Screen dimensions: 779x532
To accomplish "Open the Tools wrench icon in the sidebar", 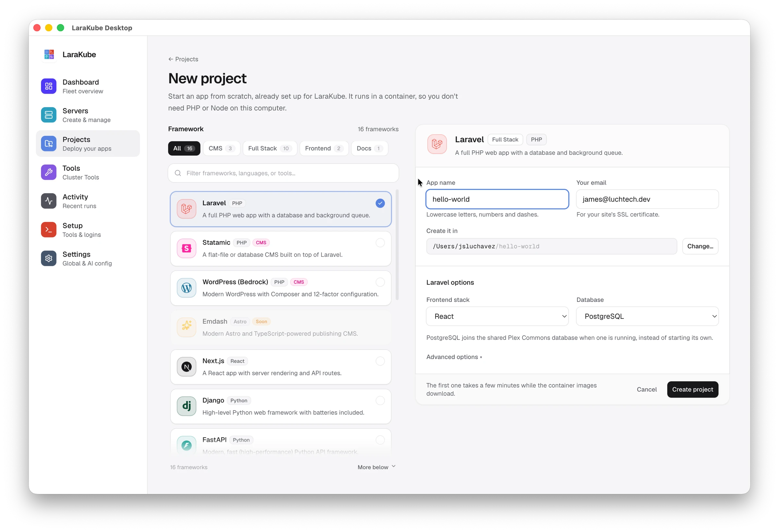I will 49,172.
